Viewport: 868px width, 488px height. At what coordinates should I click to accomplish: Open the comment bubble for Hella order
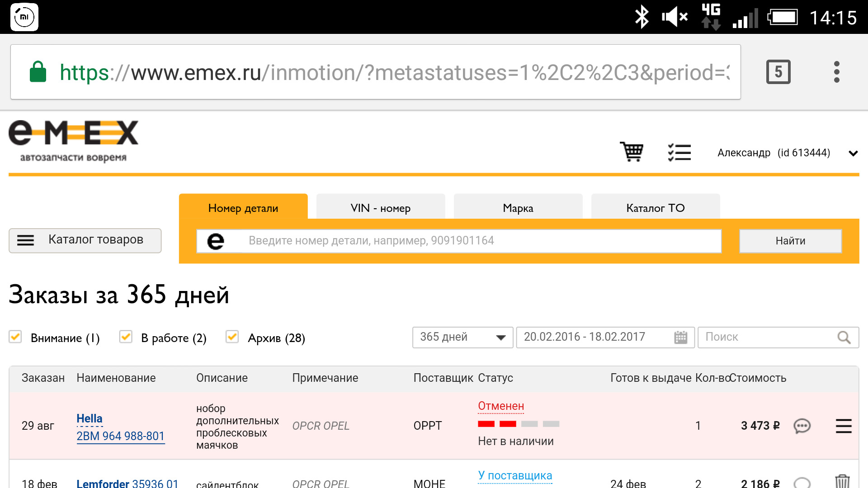(802, 426)
